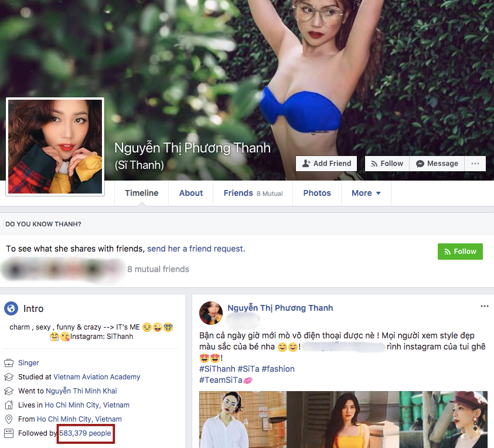Click the 'send her a friend request' link
The width and height of the screenshot is (494, 448).
[196, 249]
